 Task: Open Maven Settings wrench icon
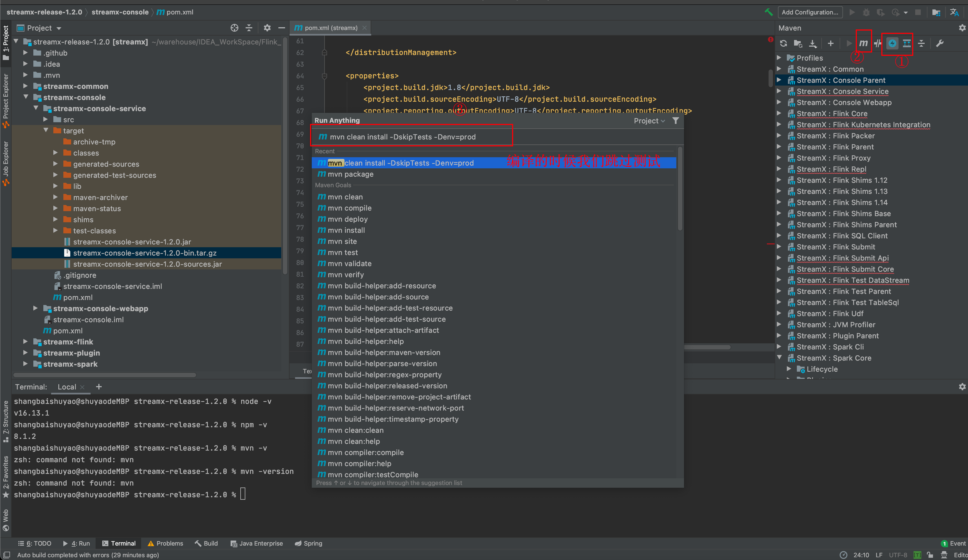pyautogui.click(x=940, y=43)
